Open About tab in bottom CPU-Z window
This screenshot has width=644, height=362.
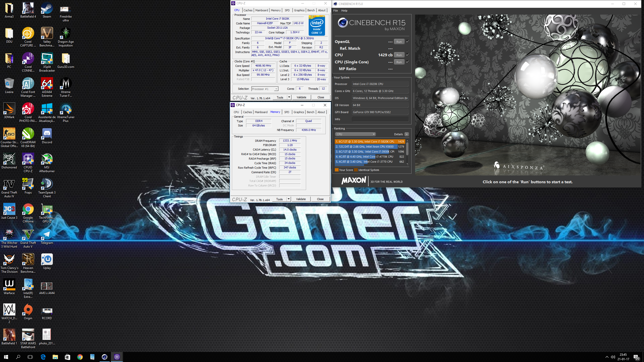tap(321, 112)
